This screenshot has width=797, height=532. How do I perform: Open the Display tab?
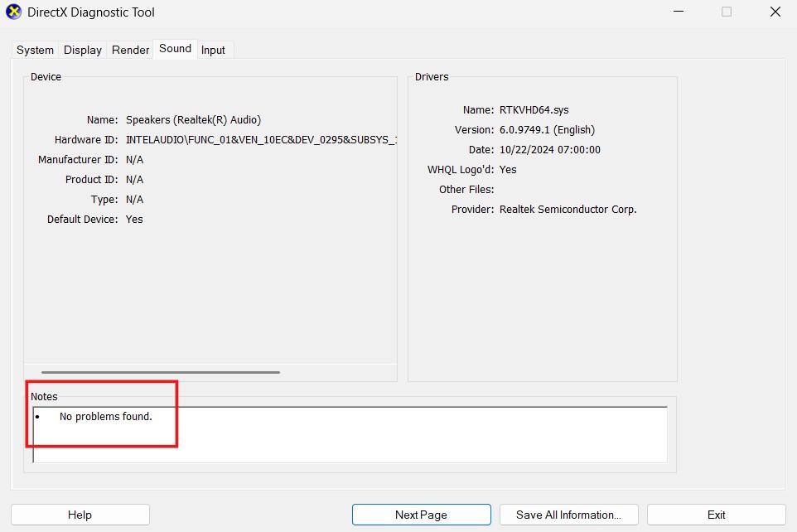pos(83,50)
